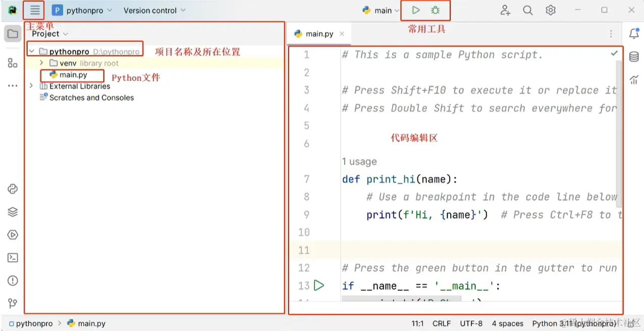Select the venv library root folder

pos(84,63)
